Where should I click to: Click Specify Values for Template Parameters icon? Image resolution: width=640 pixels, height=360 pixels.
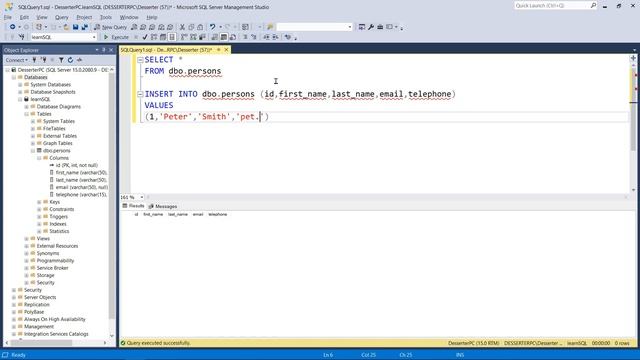[x=288, y=37]
